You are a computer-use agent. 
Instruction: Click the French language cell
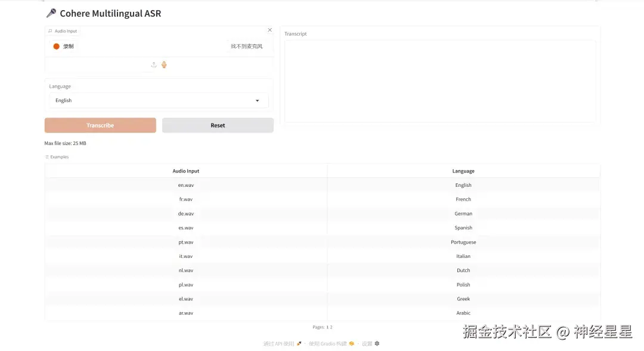(463, 199)
